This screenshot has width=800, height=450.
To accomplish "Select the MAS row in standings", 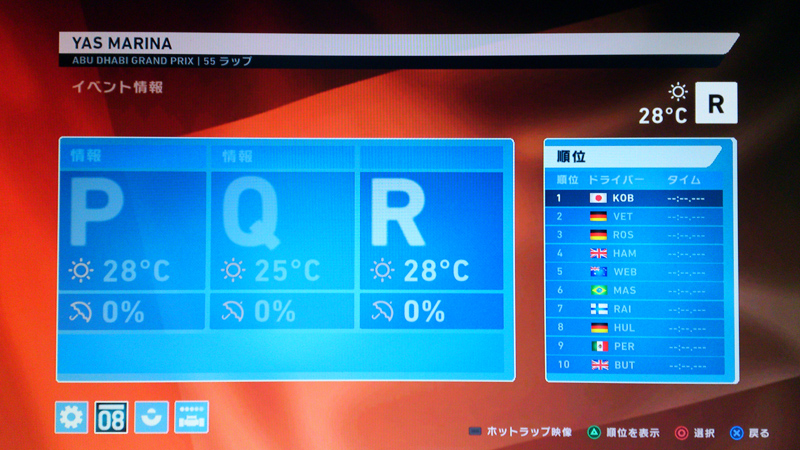I will (x=634, y=290).
